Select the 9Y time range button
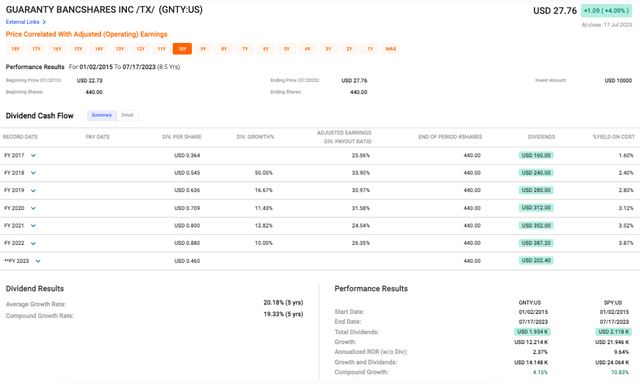The height and width of the screenshot is (384, 640). tap(203, 49)
